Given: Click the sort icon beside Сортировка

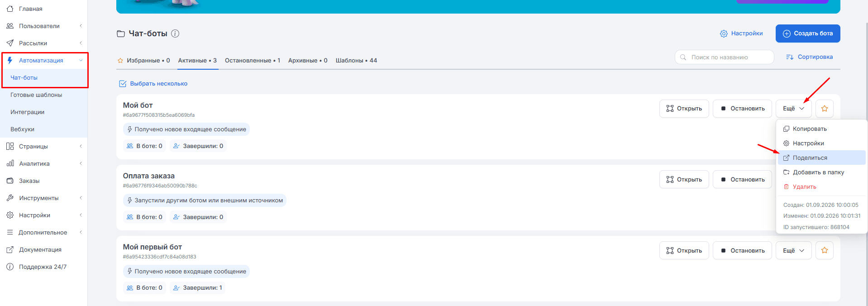Looking at the screenshot, I should point(790,57).
